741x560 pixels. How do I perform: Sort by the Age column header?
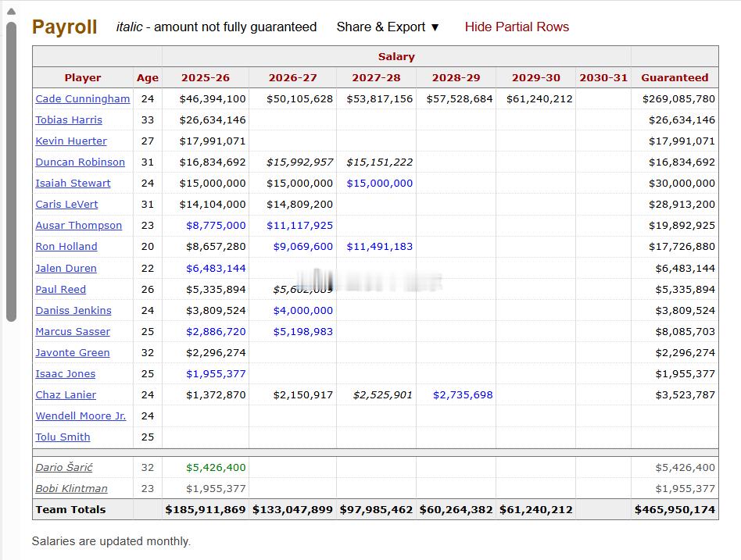[x=147, y=77]
